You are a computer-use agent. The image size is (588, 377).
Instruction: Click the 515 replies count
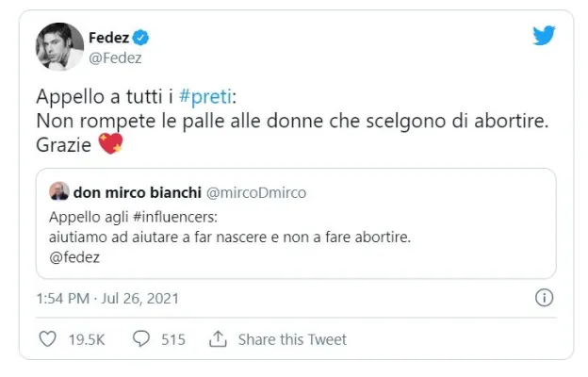pos(173,339)
